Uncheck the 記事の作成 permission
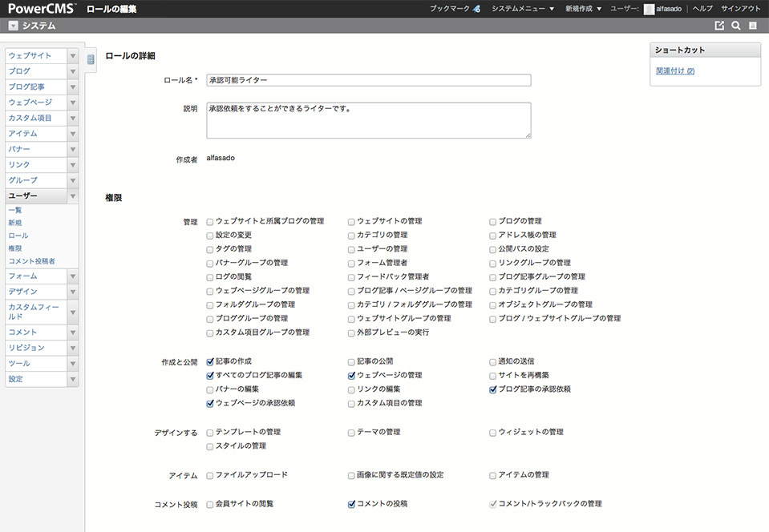Image resolution: width=769 pixels, height=532 pixels. coord(210,361)
